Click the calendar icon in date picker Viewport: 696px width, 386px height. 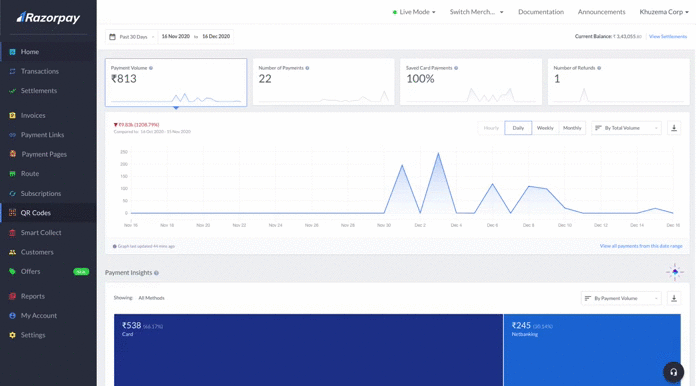[112, 37]
